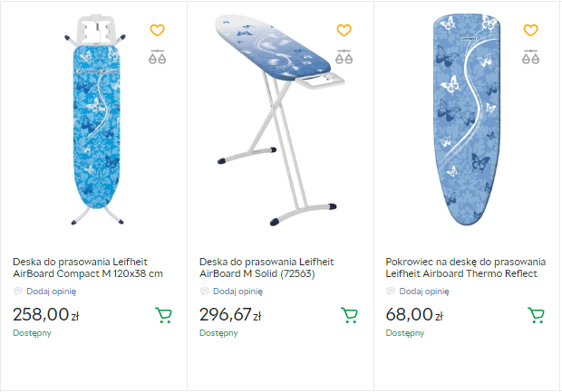Screen dimensions: 562x392
Task: Click 'Dodaj opinię' for Thermo Reflect cover
Action: 424,292
